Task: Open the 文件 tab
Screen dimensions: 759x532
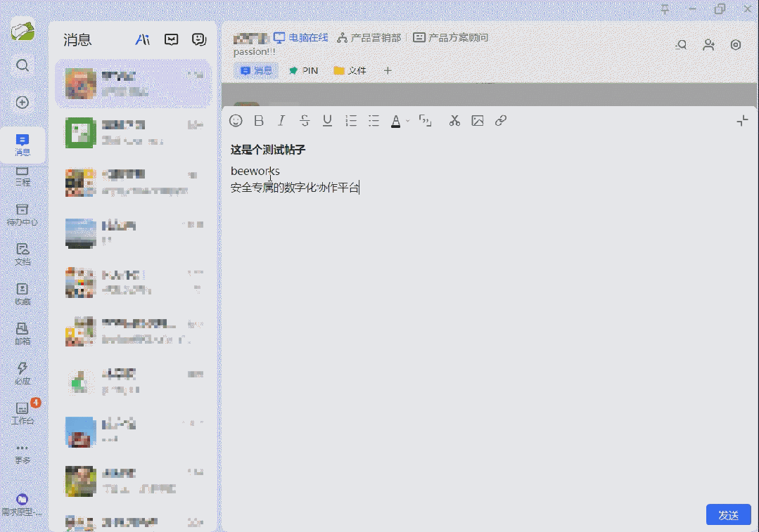Action: 350,70
